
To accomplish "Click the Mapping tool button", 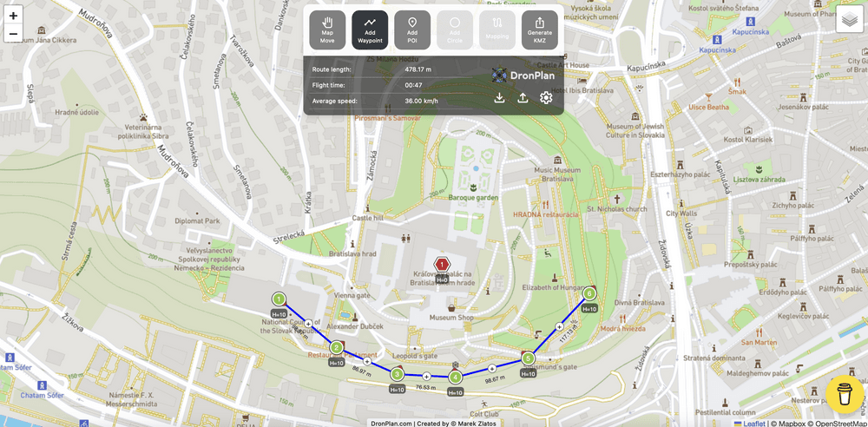I will click(497, 30).
